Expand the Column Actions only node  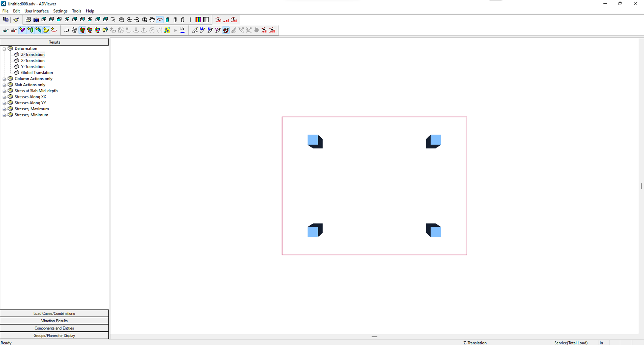point(4,79)
